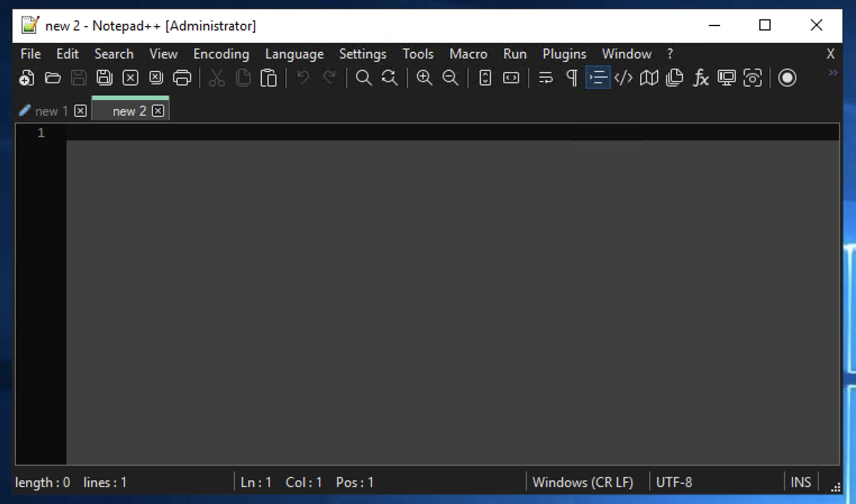
Task: Click line number 1 in margin
Action: point(41,133)
